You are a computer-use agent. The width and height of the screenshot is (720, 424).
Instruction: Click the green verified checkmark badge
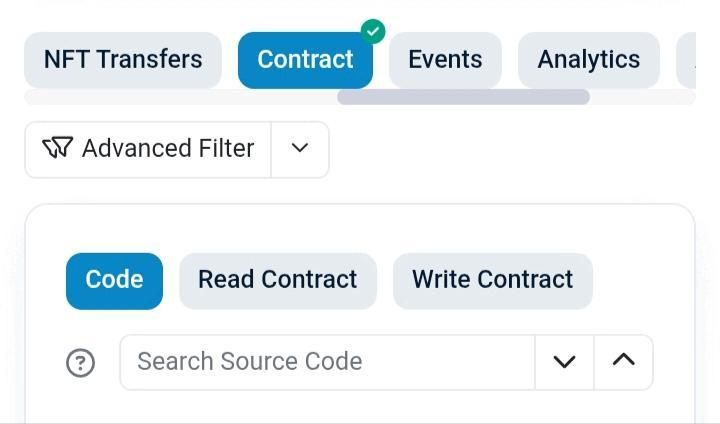(372, 31)
